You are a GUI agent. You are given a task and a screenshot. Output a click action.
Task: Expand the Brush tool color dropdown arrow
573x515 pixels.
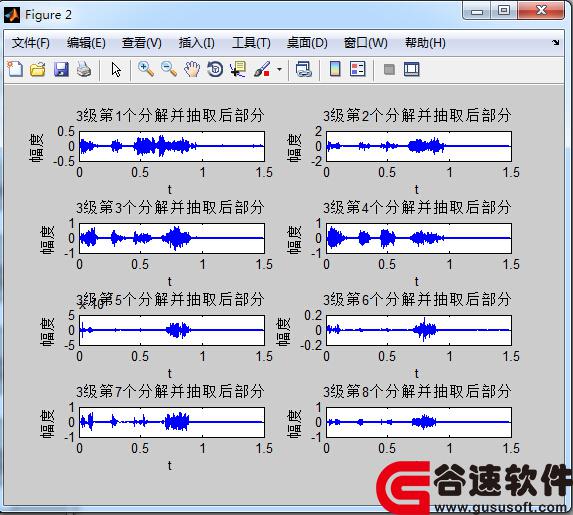(x=280, y=69)
